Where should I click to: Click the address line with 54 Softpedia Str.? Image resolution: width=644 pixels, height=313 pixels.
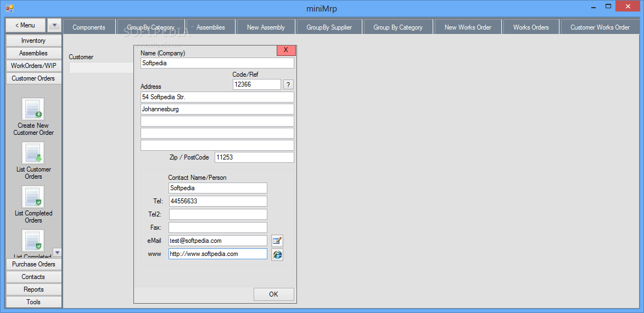click(217, 97)
